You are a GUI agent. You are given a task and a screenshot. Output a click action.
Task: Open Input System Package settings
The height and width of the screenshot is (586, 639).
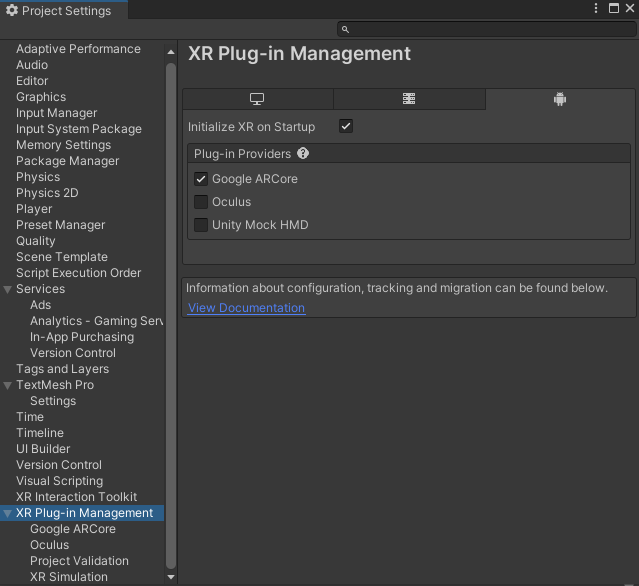(79, 129)
